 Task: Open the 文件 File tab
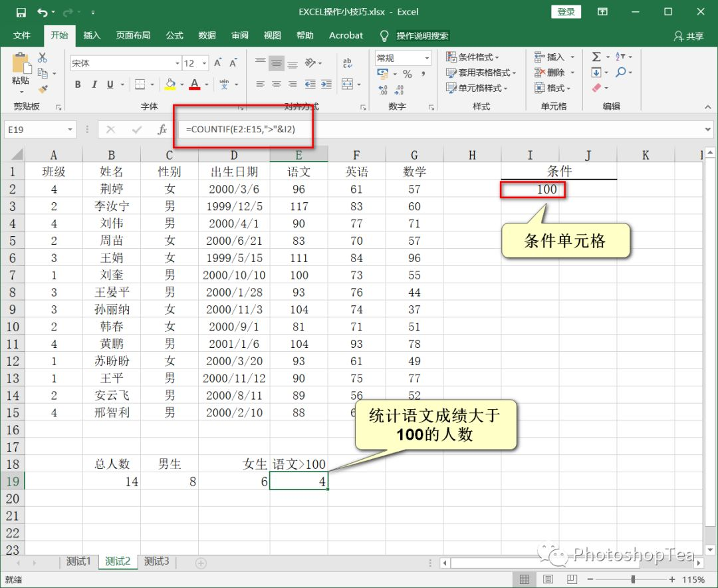click(x=21, y=35)
